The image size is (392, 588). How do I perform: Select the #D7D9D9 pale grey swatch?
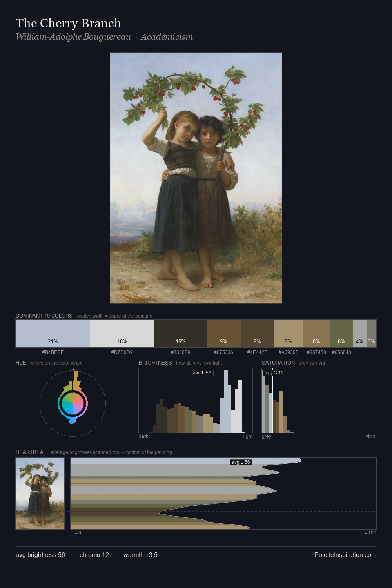point(122,334)
